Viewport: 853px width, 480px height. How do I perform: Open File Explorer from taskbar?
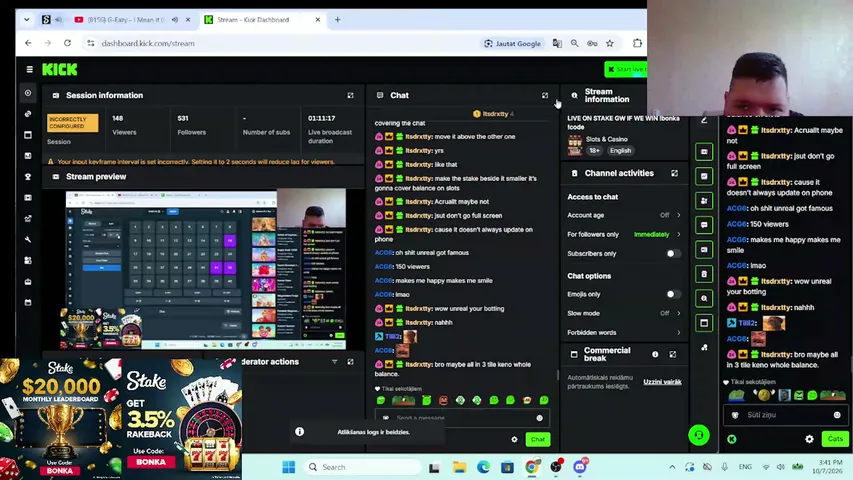(459, 467)
